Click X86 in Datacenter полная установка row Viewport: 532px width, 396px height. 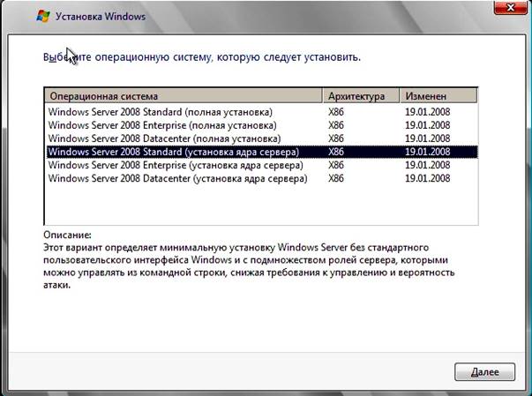point(336,138)
